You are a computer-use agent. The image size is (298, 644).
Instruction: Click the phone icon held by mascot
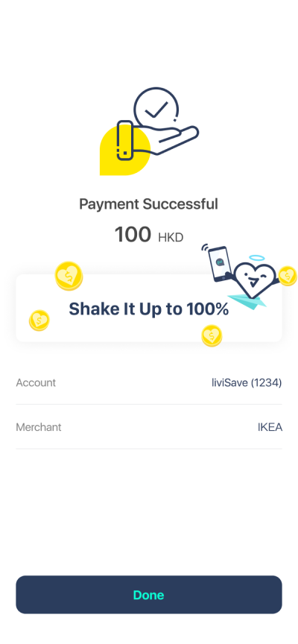point(218,263)
